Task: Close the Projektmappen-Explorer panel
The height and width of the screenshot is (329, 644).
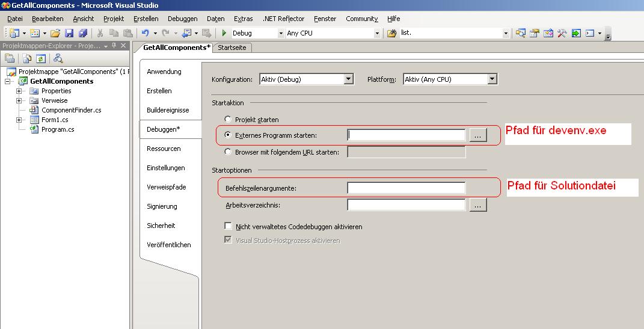Action: pyautogui.click(x=123, y=46)
